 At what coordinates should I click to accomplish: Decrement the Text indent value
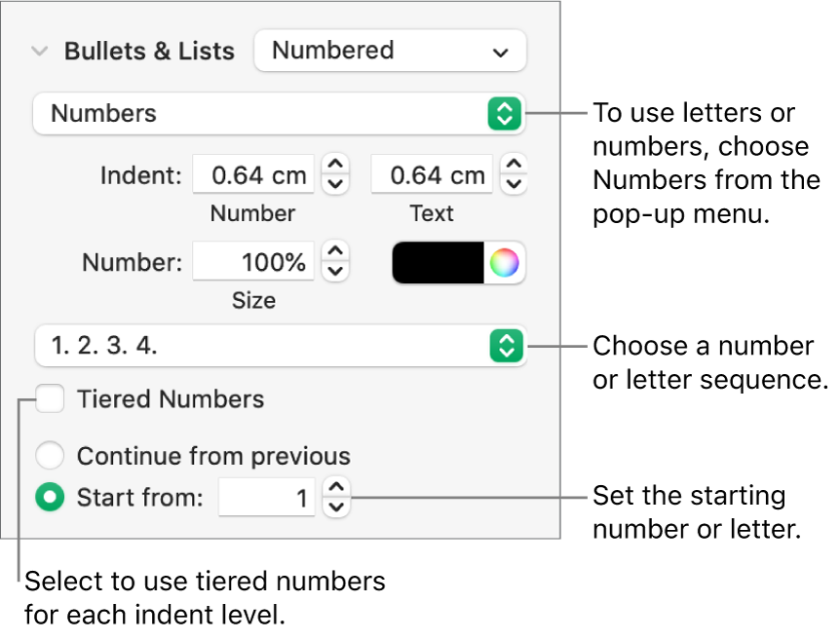pos(514,181)
